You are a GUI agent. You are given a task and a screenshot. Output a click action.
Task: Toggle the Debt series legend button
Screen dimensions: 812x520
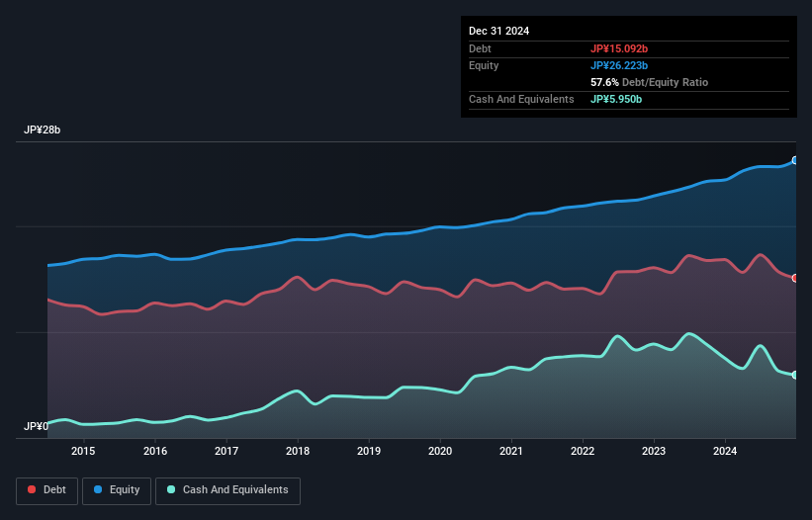[x=47, y=490]
